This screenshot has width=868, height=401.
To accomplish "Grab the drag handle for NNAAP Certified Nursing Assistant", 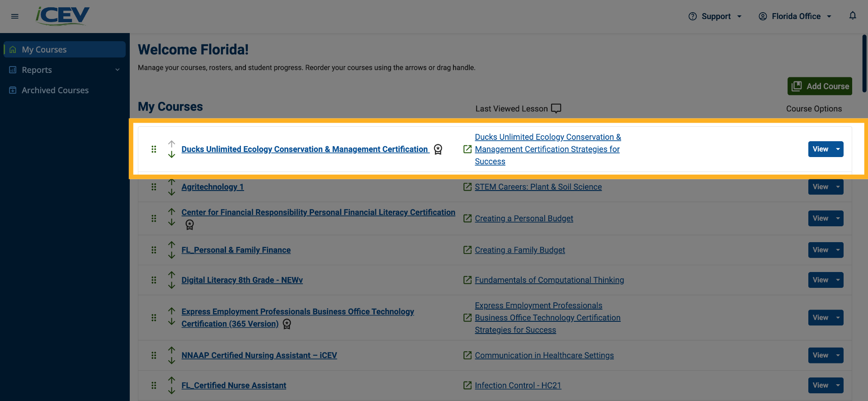I will tap(154, 355).
